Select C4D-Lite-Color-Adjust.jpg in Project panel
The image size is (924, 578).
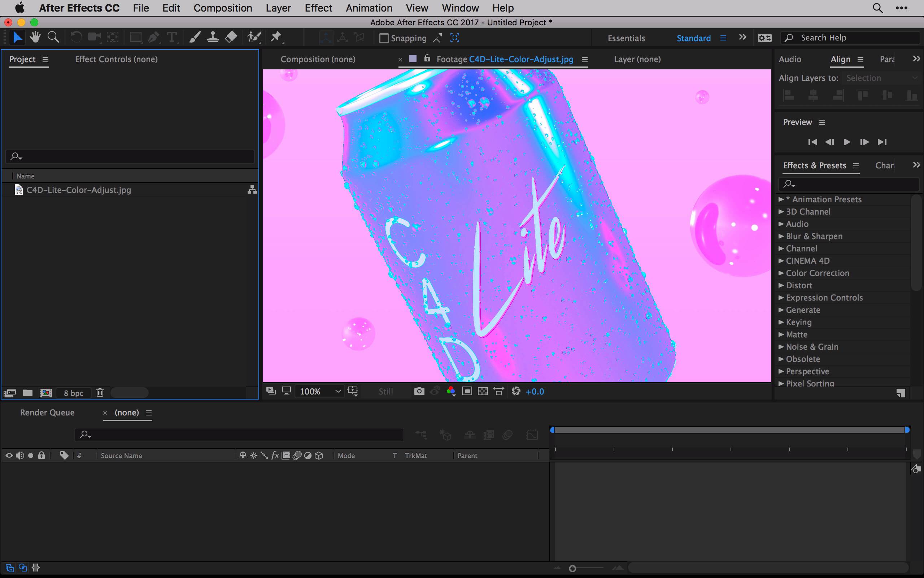(x=78, y=190)
